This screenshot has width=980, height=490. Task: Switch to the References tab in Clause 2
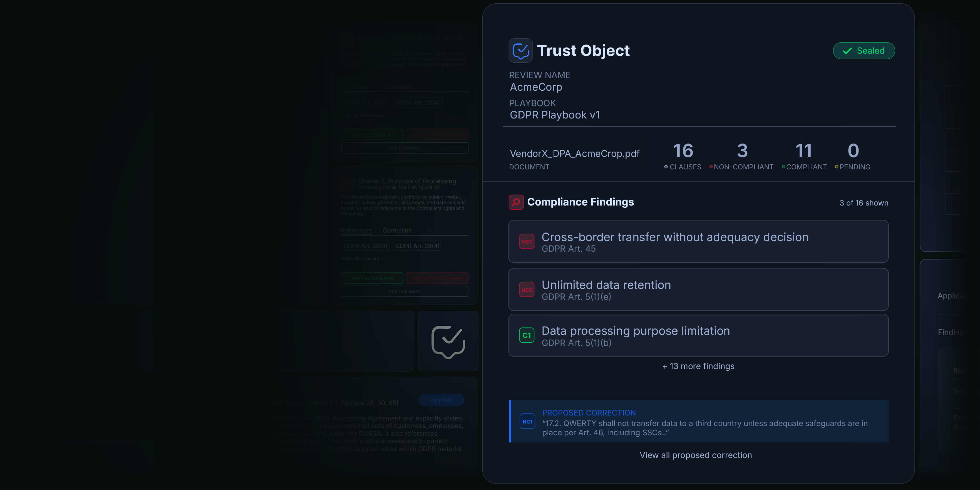(x=356, y=231)
